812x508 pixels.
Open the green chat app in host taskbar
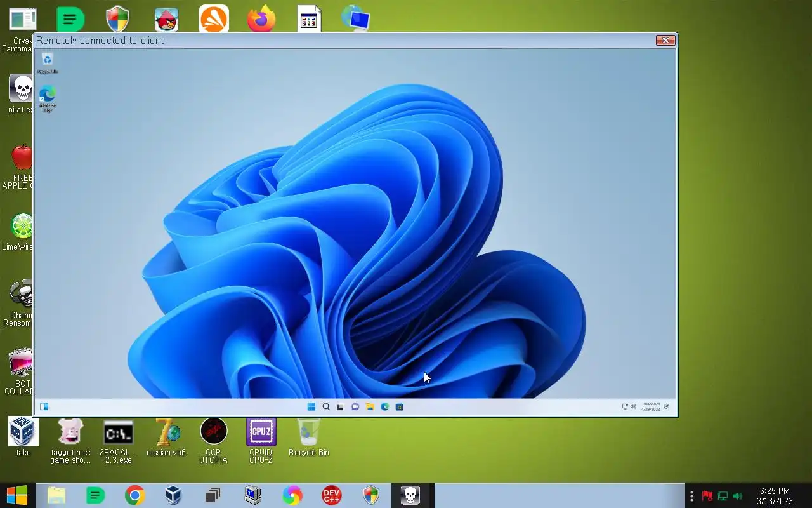pos(95,495)
